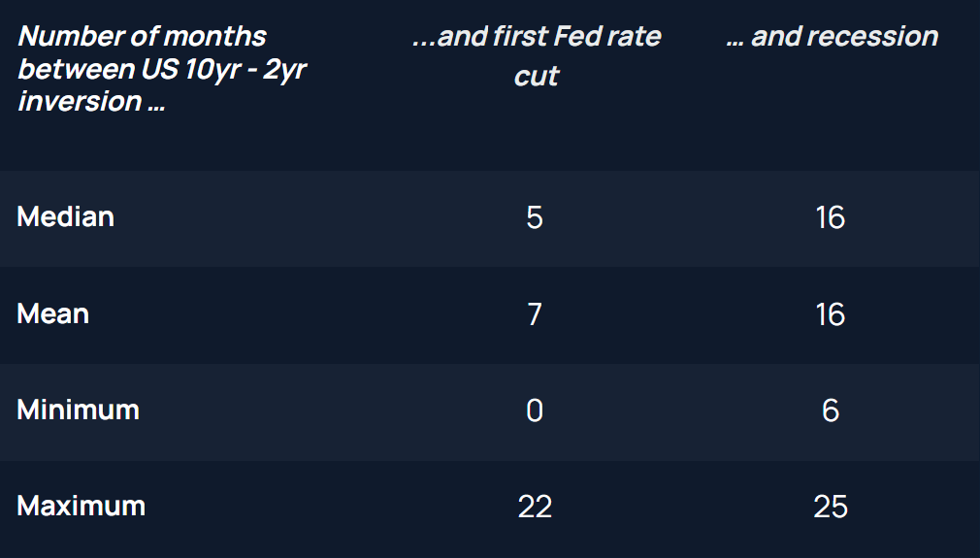Select Minimum recession value 6
The image size is (980, 558).
pos(831,410)
